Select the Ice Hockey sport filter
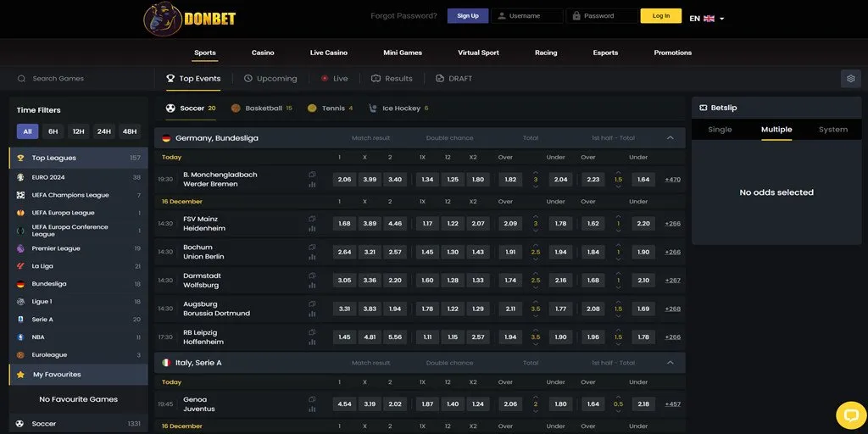 (399, 108)
